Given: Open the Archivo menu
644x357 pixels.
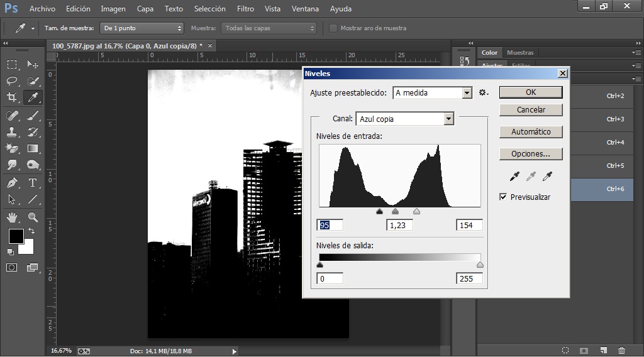Looking at the screenshot, I should tap(42, 9).
